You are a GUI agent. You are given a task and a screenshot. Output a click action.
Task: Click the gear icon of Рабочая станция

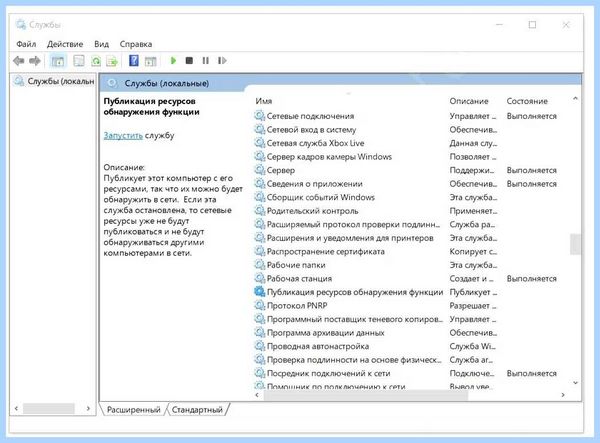259,278
